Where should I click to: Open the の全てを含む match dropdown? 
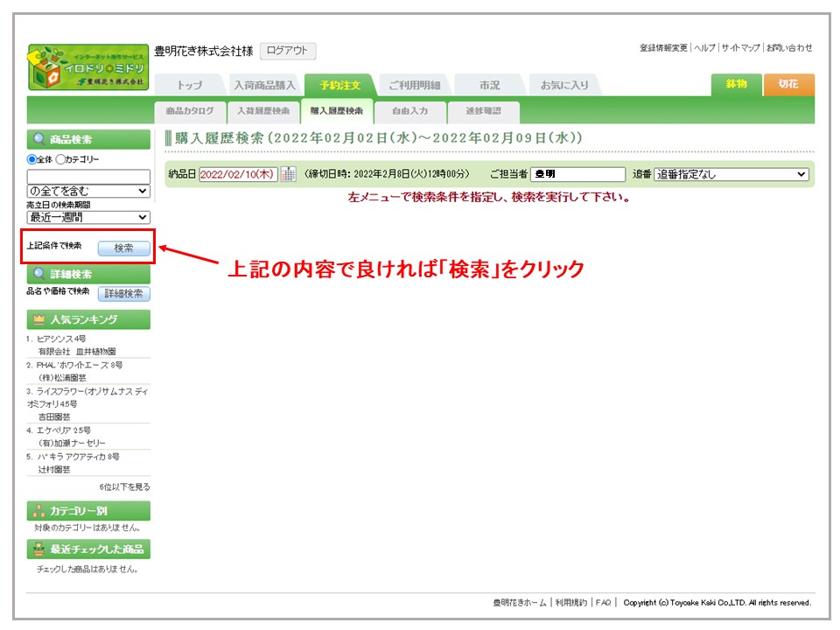coord(88,191)
